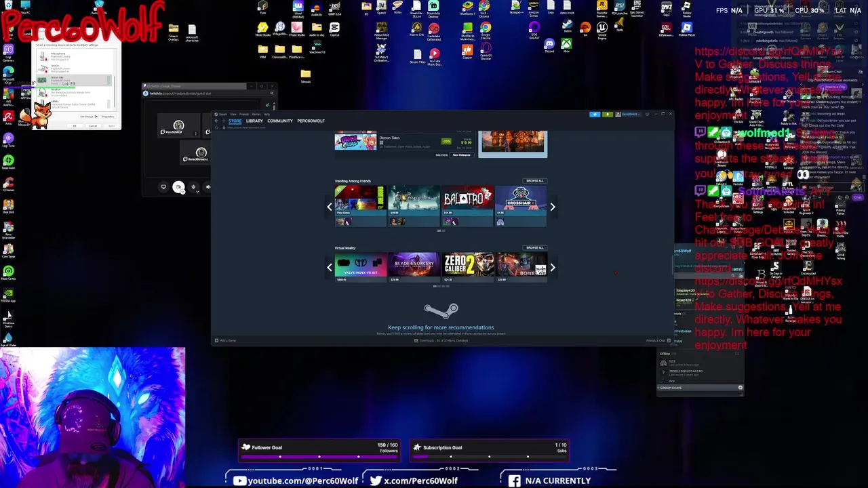Open the GOG GALAXY desktop icon
The height and width of the screenshot is (488, 868).
[x=534, y=30]
